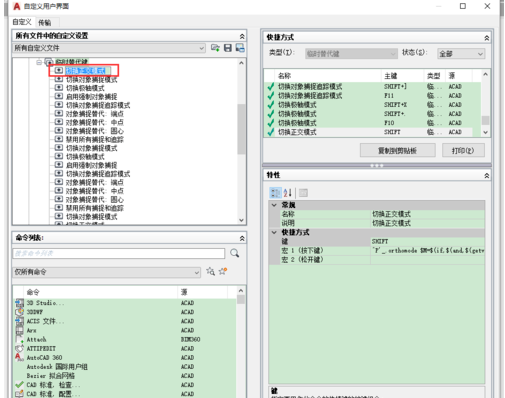Collapse the 快捷方式 property group in 特性
505x398 pixels.
tap(274, 232)
